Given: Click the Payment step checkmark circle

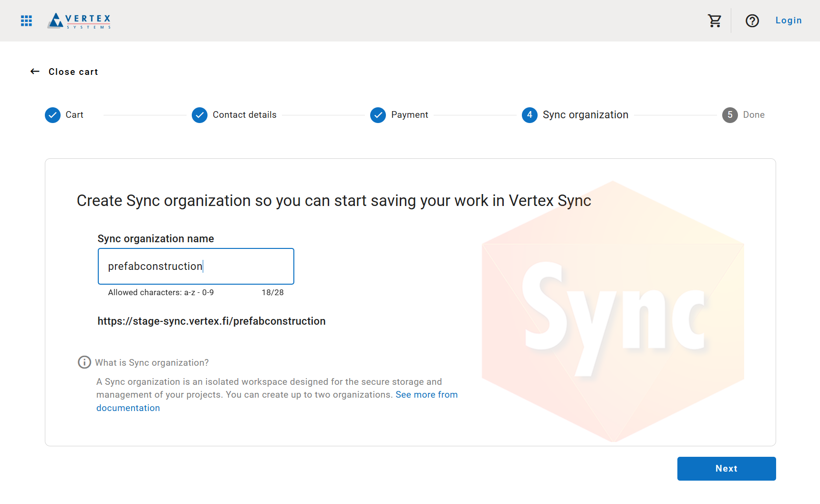Looking at the screenshot, I should [378, 115].
